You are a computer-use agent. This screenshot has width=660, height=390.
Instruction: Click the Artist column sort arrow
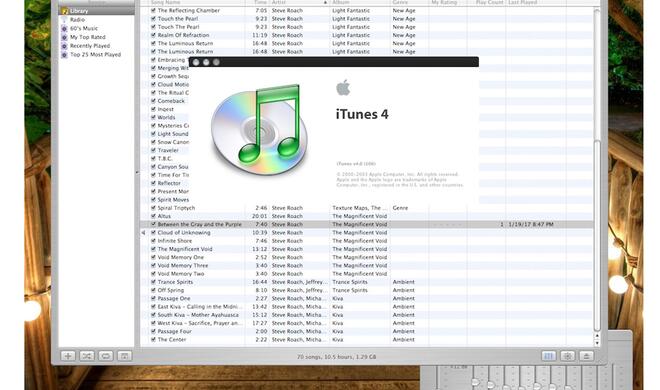point(325,3)
